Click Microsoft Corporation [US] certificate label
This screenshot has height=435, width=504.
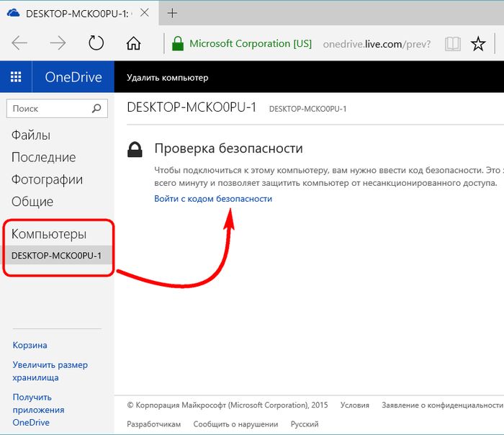point(251,44)
